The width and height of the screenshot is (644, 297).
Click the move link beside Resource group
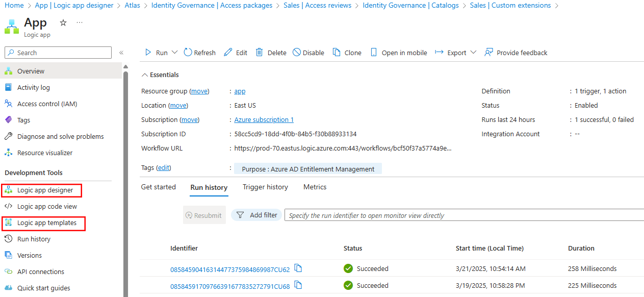tap(199, 91)
